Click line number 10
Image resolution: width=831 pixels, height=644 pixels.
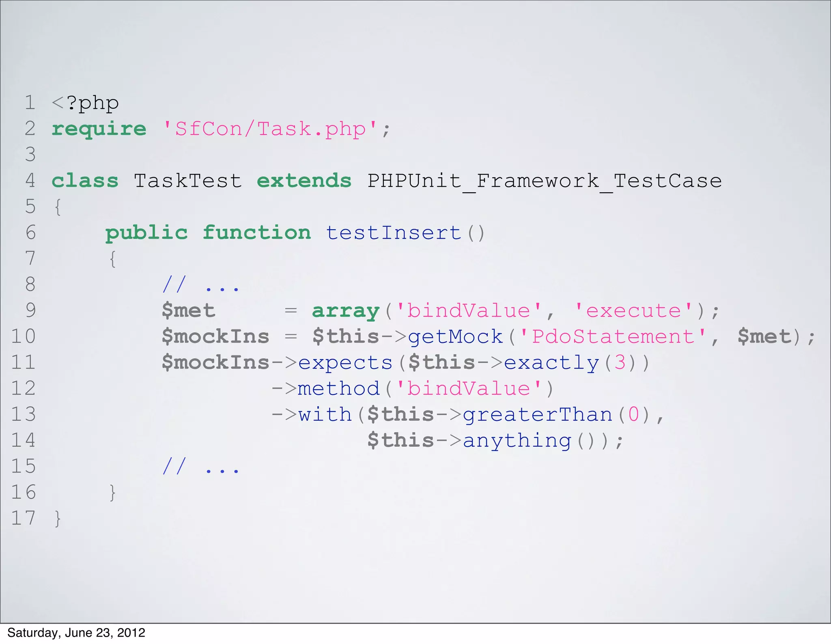click(23, 336)
